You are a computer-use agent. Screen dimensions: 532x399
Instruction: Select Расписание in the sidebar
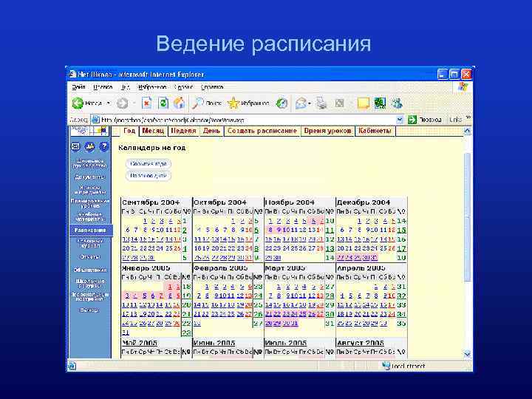point(90,230)
